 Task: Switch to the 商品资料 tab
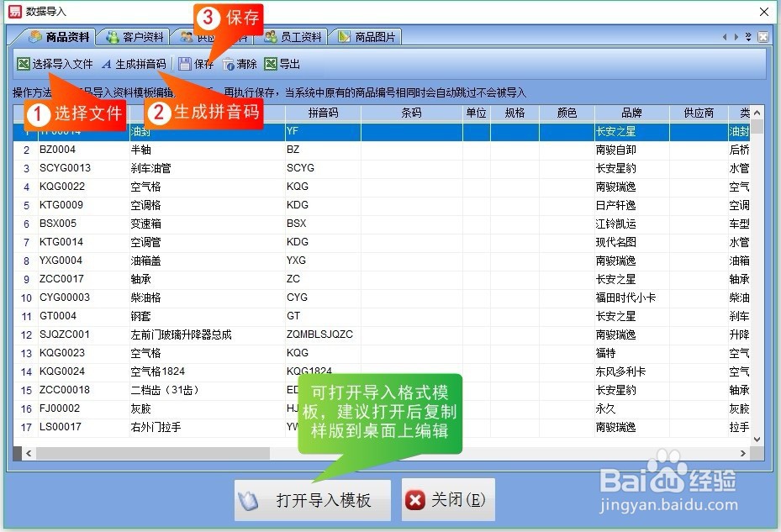pyautogui.click(x=60, y=37)
